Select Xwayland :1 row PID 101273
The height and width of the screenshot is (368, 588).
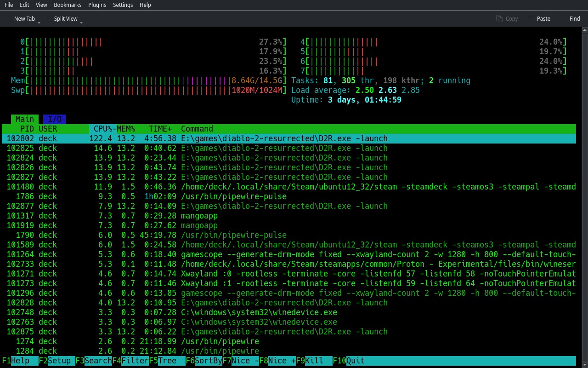pyautogui.click(x=289, y=283)
